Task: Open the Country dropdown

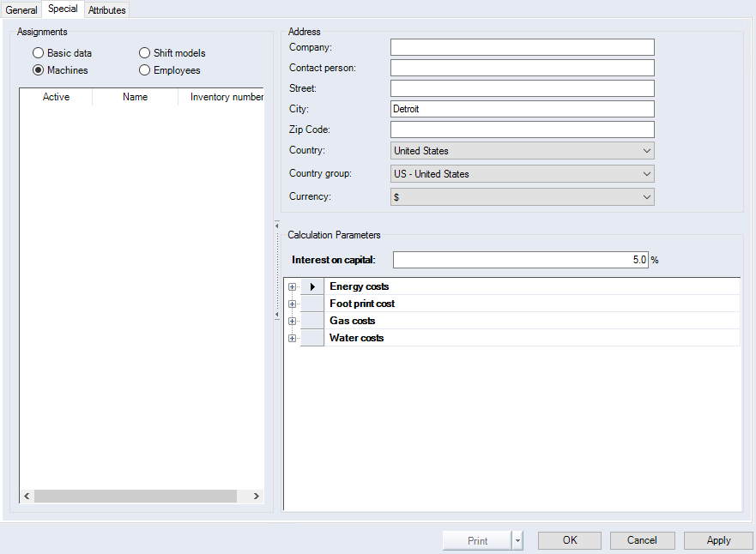Action: 646,150
